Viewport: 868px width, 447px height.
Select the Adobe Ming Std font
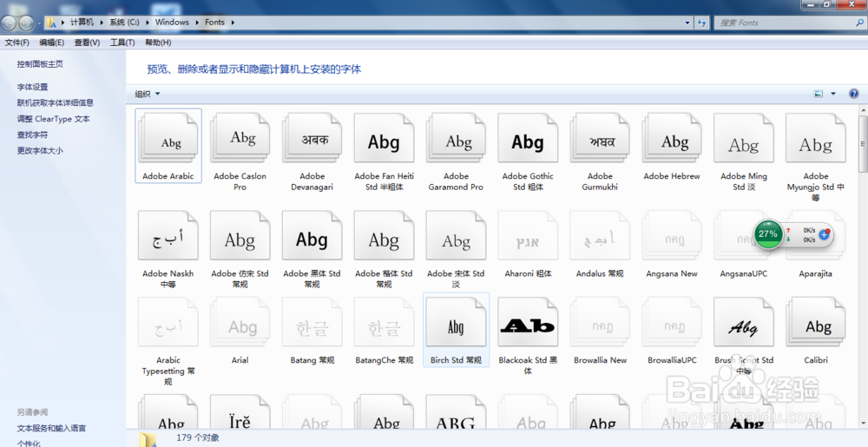pyautogui.click(x=744, y=138)
